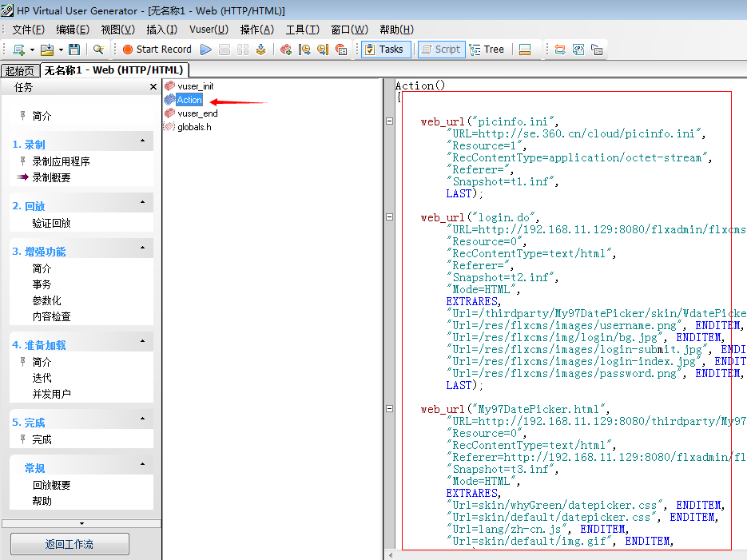
Task: Collapse the 1. 录制 section
Action: coord(142,141)
